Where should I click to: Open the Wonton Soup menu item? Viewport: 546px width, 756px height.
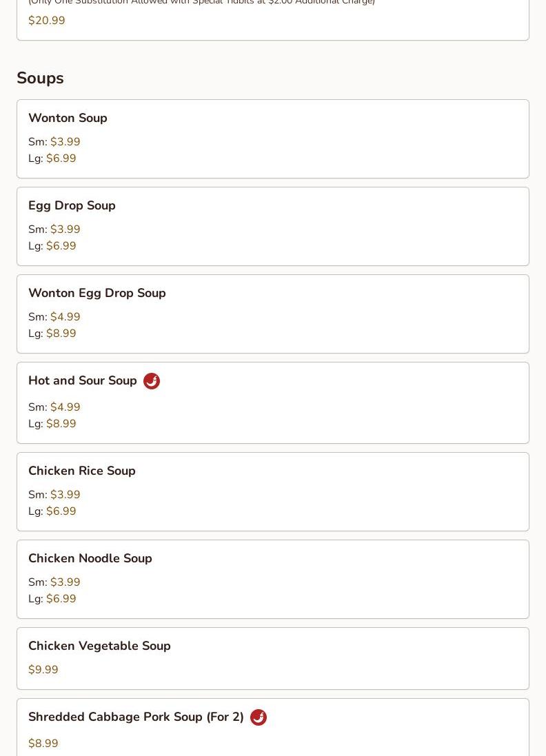click(x=273, y=139)
